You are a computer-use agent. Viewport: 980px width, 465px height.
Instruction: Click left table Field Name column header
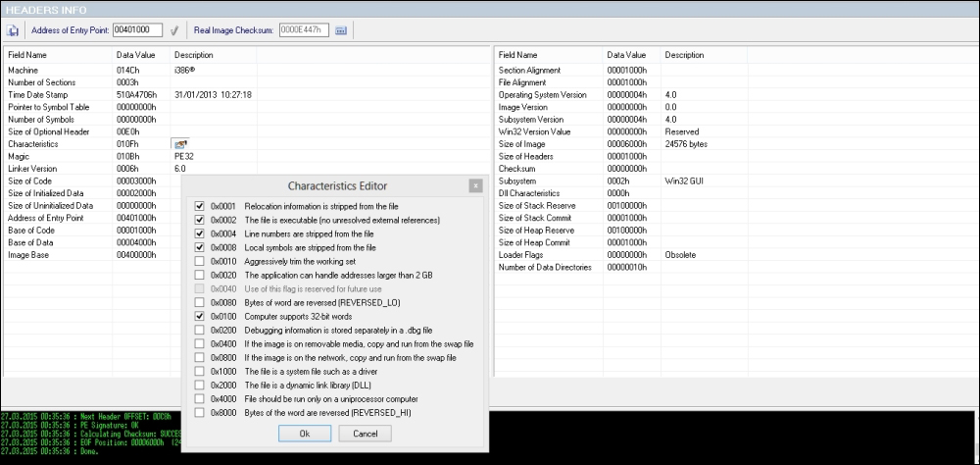click(x=58, y=55)
